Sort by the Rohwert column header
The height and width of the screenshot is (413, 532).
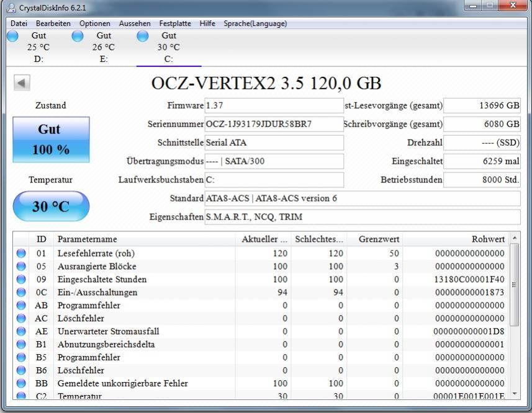(456, 239)
